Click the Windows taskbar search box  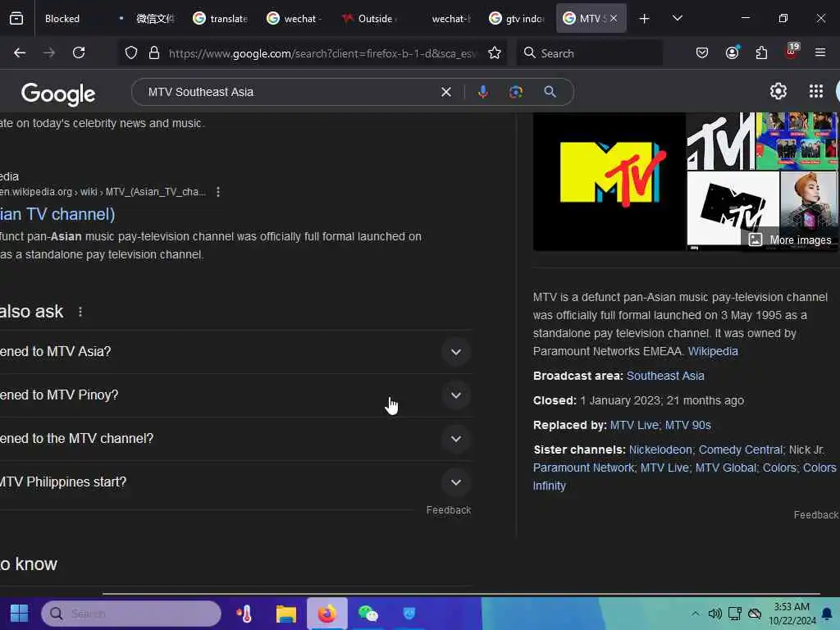[131, 614]
